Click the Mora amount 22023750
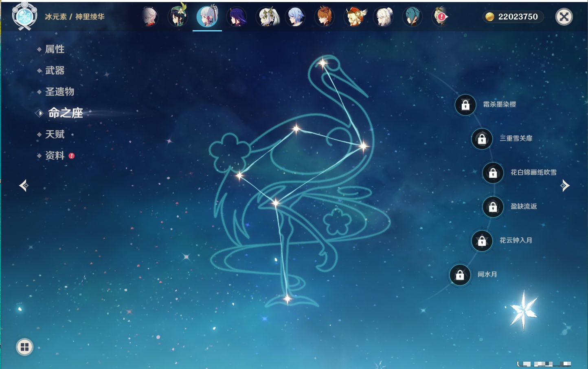 click(x=518, y=17)
